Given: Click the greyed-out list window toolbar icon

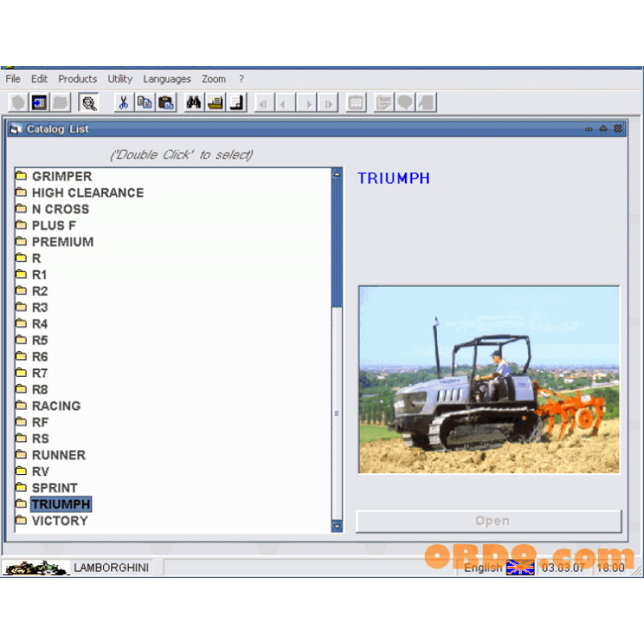Looking at the screenshot, I should (x=384, y=102).
